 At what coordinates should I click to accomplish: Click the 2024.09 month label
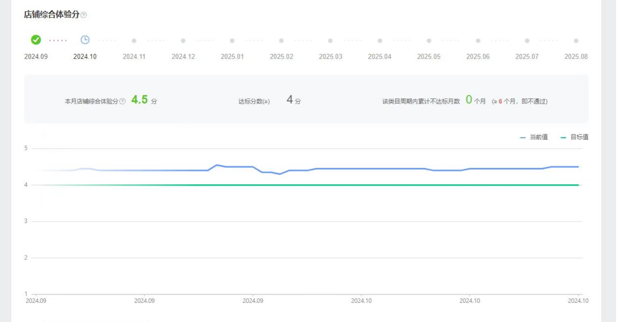point(36,57)
